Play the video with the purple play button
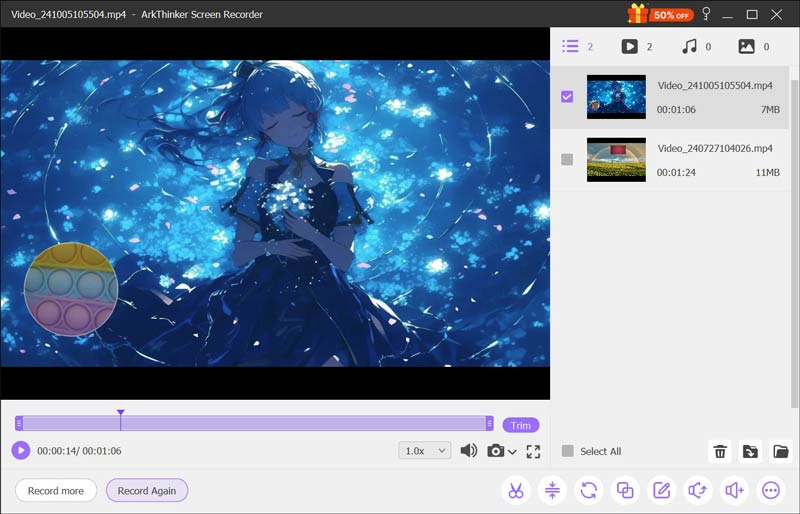The height and width of the screenshot is (514, 800). (x=21, y=450)
